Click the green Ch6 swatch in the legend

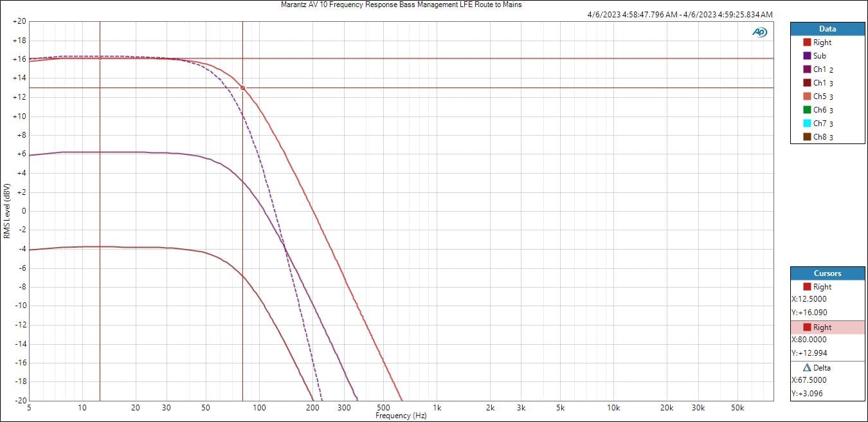[x=807, y=110]
